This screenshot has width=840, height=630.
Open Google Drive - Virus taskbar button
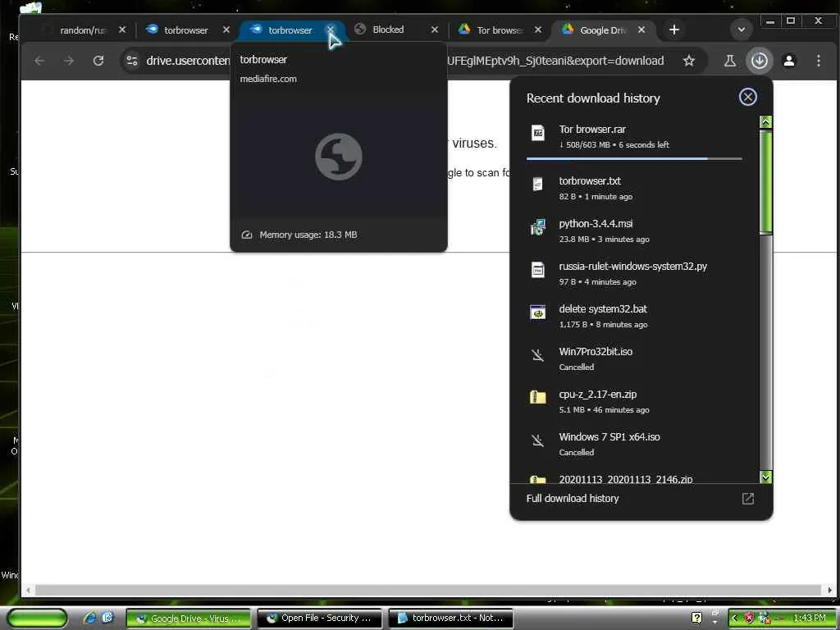click(x=189, y=619)
